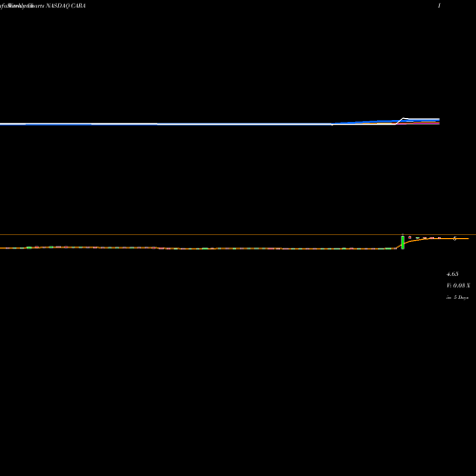Click the '5' label on the orange line
Image resolution: width=476 pixels, height=476 pixels.
tap(455, 238)
